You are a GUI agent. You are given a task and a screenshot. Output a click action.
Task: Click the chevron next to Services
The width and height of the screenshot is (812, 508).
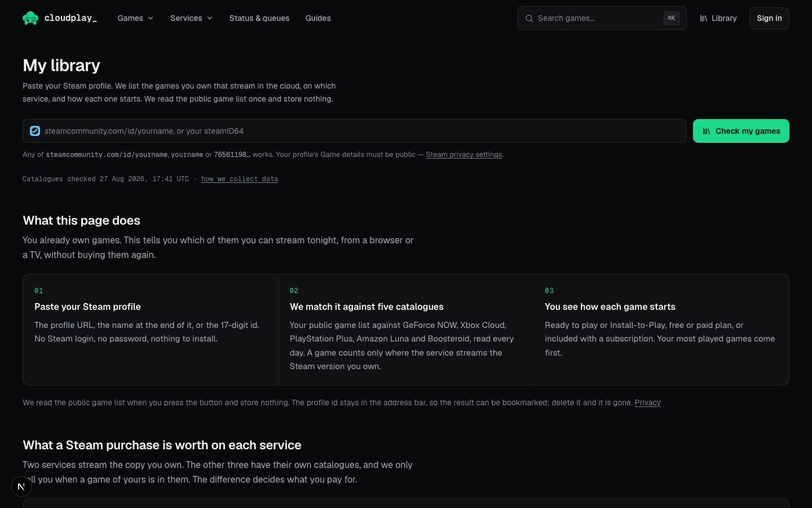coord(210,18)
